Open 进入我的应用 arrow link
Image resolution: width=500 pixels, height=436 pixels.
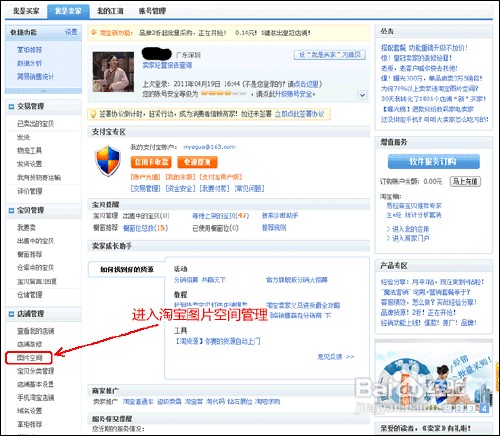click(x=408, y=229)
